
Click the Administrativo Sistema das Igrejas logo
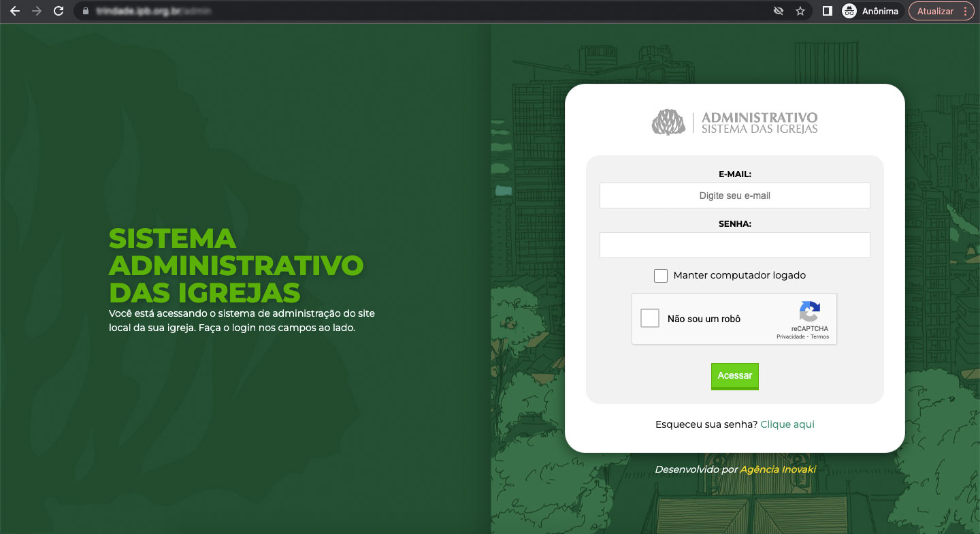(734, 123)
